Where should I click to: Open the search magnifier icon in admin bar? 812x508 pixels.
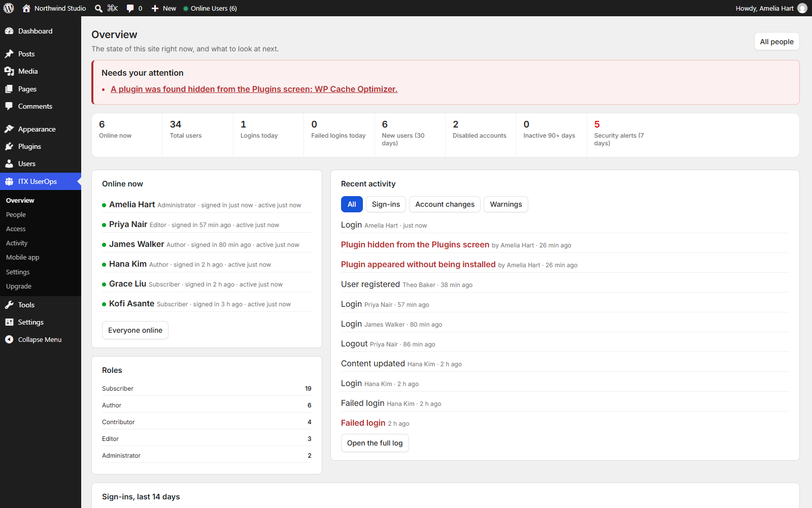coord(99,8)
